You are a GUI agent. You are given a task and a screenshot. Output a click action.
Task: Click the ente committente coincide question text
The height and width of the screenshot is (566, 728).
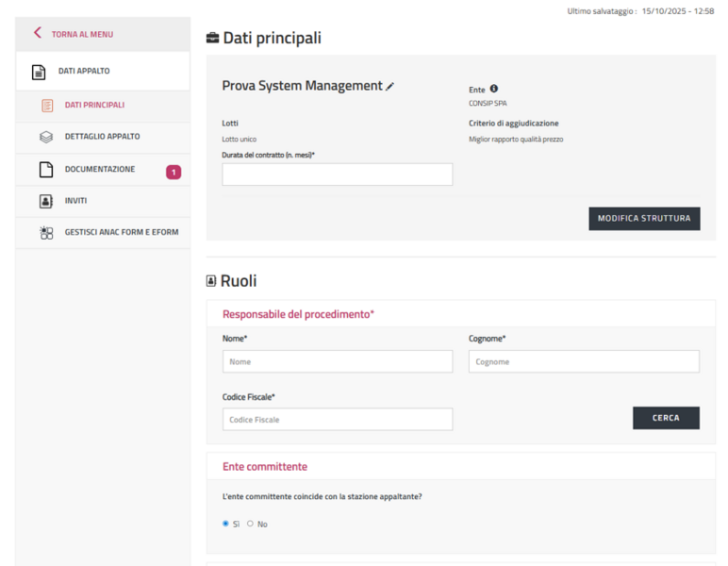[x=322, y=496]
